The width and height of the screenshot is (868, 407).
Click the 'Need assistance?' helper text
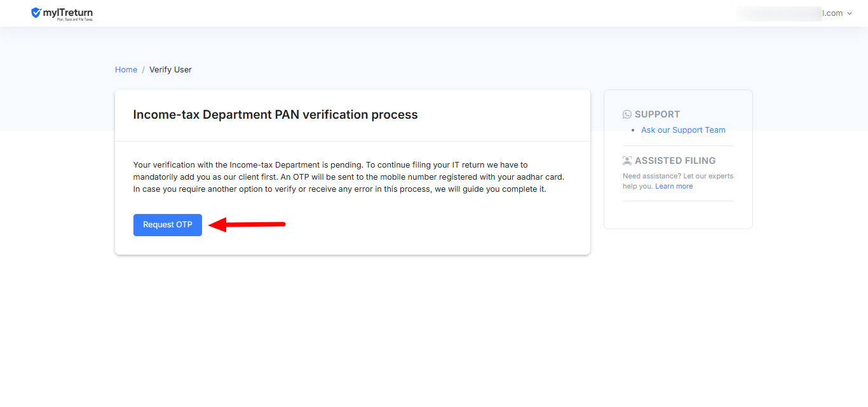coord(677,176)
